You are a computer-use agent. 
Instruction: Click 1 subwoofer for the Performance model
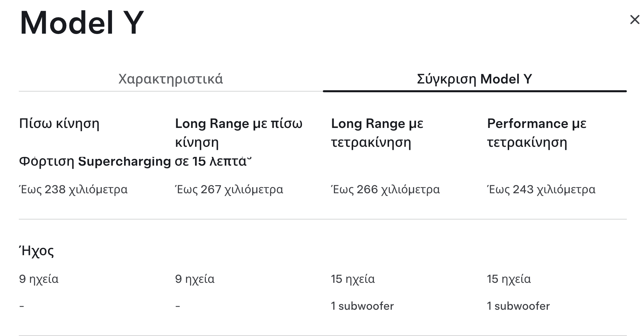click(x=518, y=306)
